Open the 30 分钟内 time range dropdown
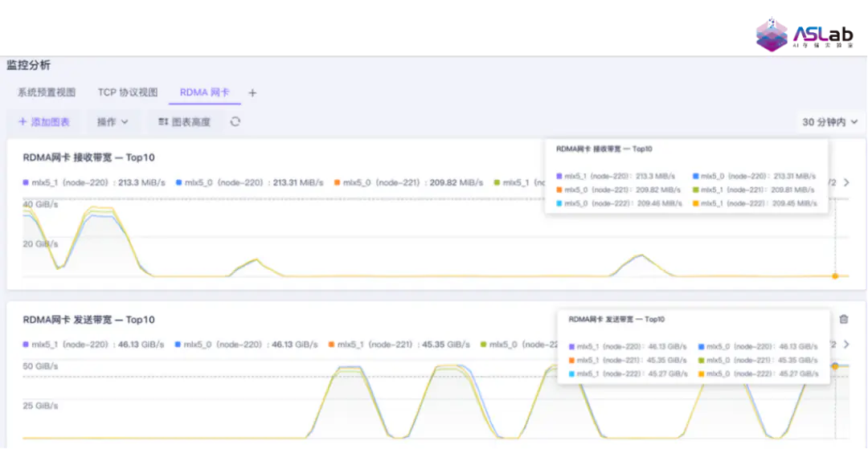This screenshot has height=449, width=868. click(829, 122)
